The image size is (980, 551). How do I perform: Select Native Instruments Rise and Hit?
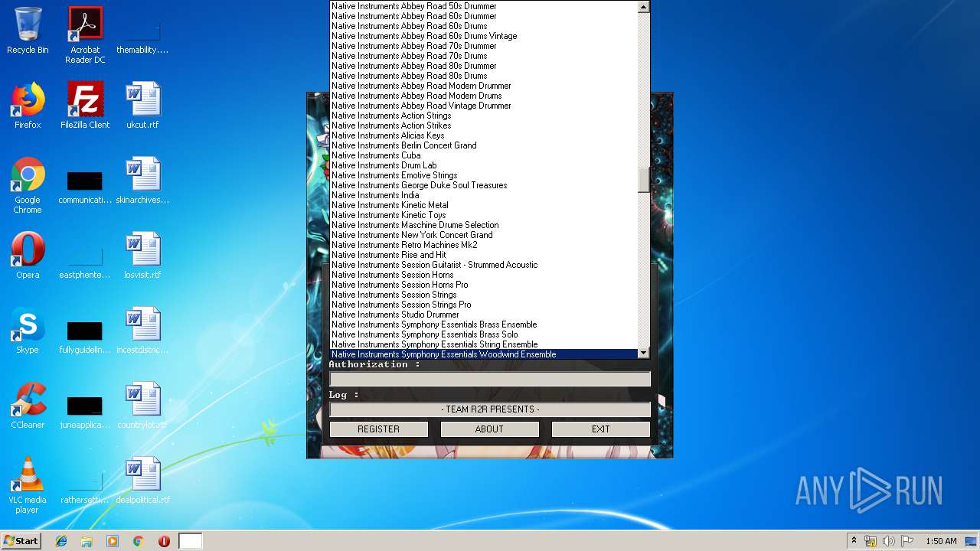(483, 255)
